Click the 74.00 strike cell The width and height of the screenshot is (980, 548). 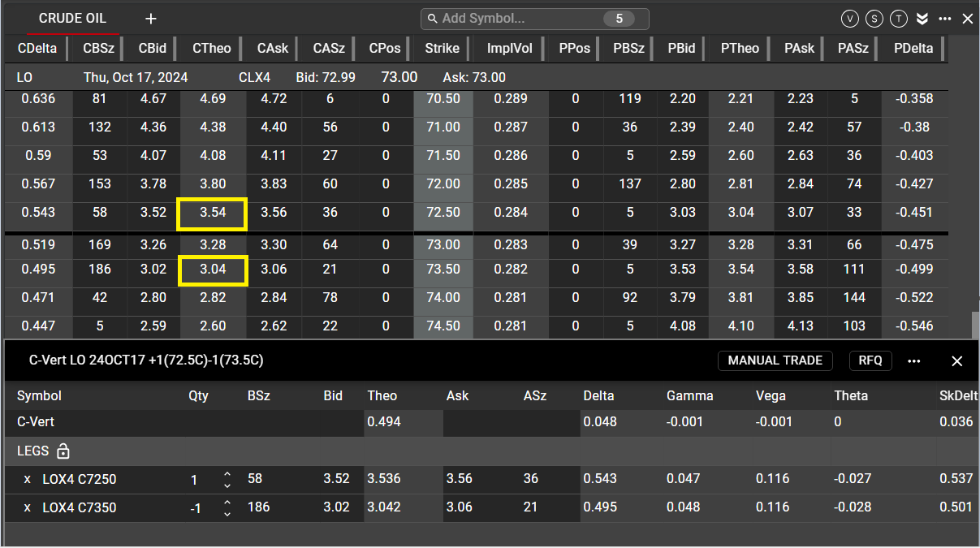[x=443, y=298]
